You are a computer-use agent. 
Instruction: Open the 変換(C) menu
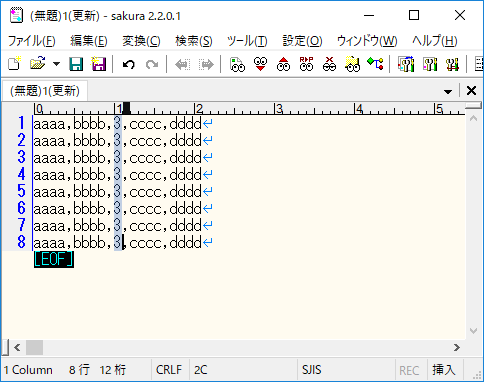[x=141, y=41]
